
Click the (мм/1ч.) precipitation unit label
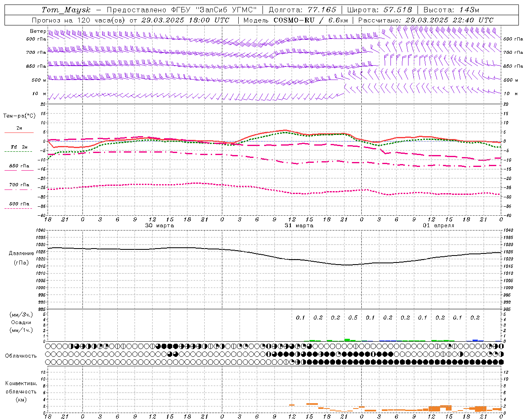pyautogui.click(x=21, y=330)
